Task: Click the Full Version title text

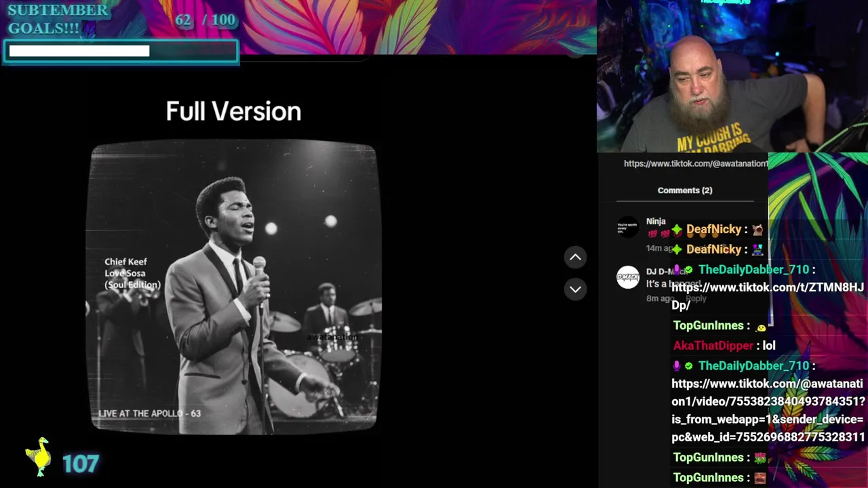Action: tap(233, 111)
